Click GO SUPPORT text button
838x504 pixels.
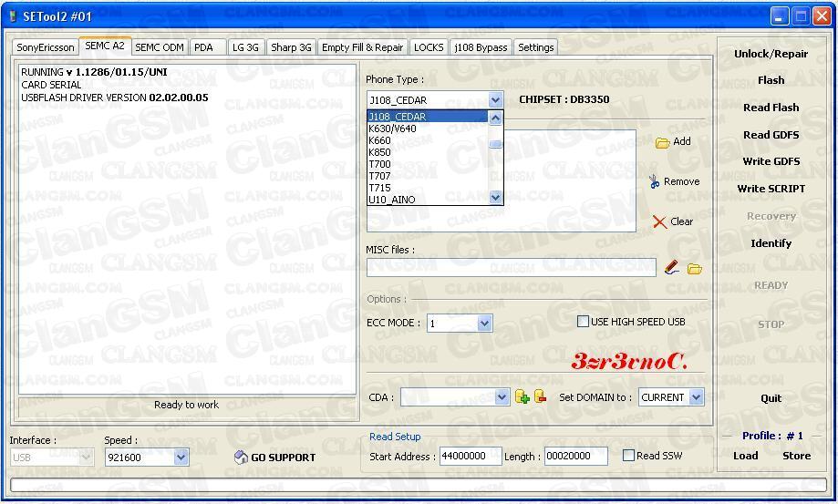tap(284, 458)
